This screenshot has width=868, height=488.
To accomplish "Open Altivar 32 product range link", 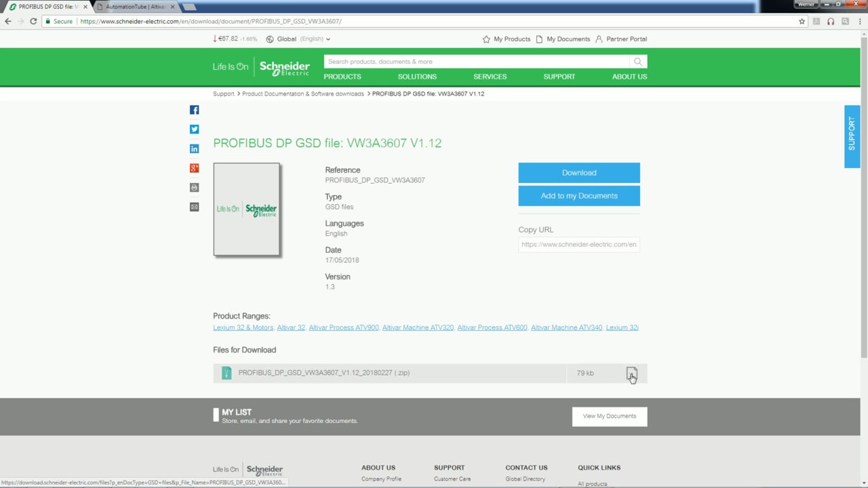I will pos(291,327).
